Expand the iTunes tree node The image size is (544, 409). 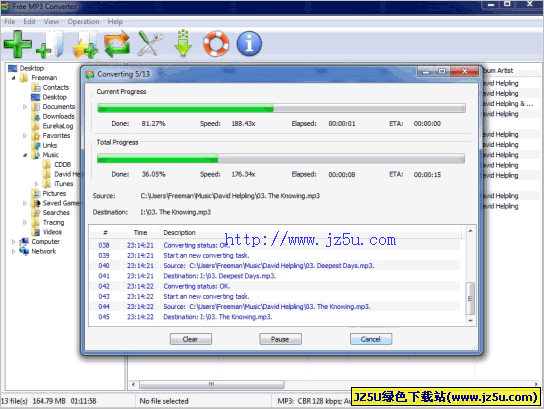tap(36, 184)
